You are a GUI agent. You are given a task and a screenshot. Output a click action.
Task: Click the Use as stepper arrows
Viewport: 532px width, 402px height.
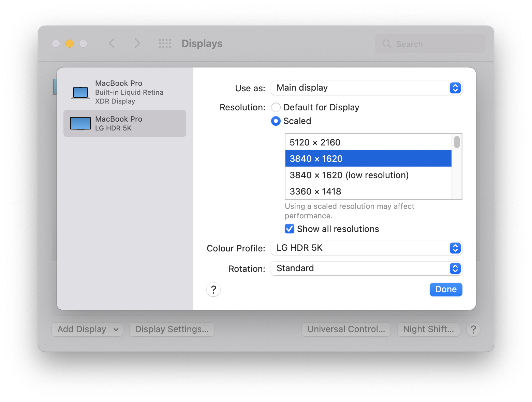pyautogui.click(x=455, y=88)
